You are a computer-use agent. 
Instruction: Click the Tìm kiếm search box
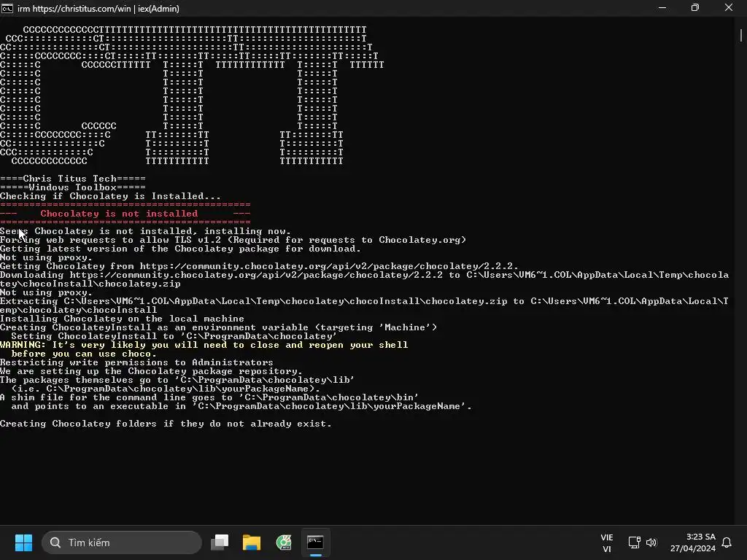click(x=122, y=542)
